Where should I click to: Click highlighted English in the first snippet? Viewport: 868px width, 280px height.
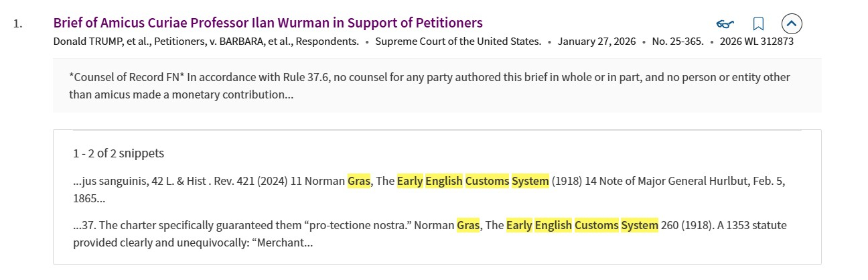444,181
